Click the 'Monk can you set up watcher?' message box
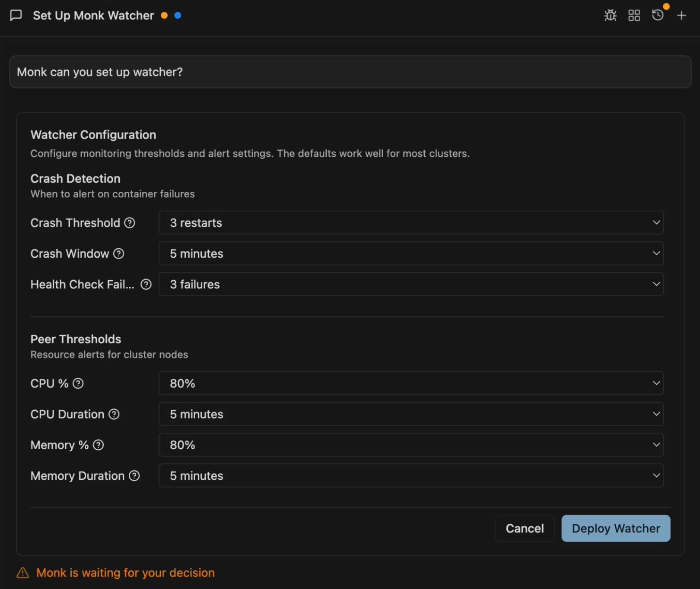700x589 pixels. (350, 72)
